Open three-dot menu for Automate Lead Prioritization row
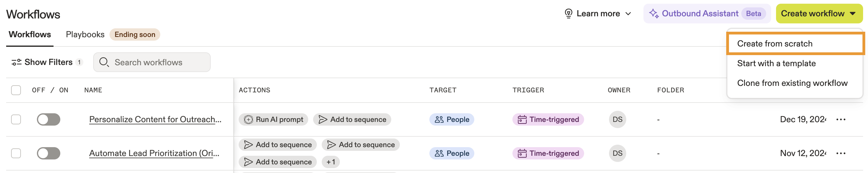This screenshot has height=173, width=868. click(x=841, y=153)
